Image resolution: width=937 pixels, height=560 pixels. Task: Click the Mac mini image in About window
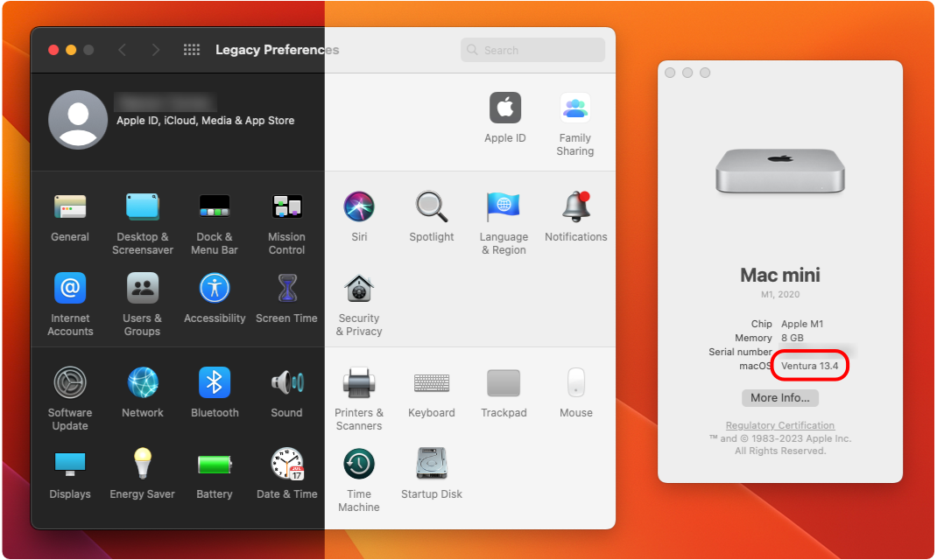click(x=780, y=171)
